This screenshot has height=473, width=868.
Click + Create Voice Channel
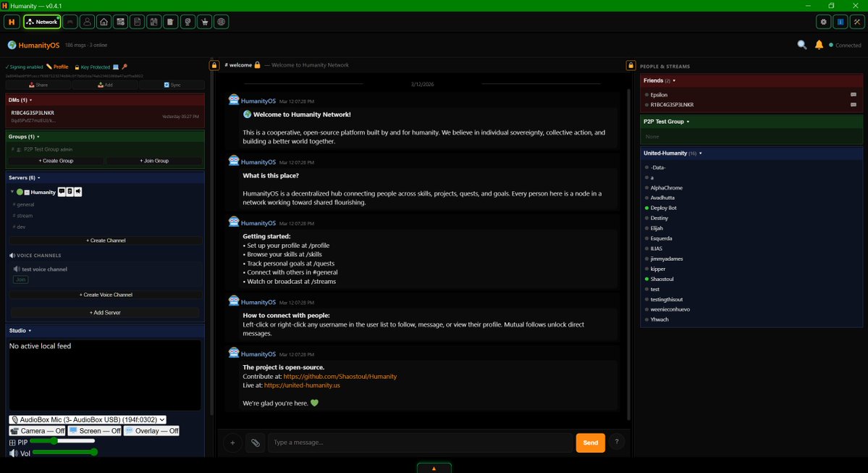pos(106,295)
